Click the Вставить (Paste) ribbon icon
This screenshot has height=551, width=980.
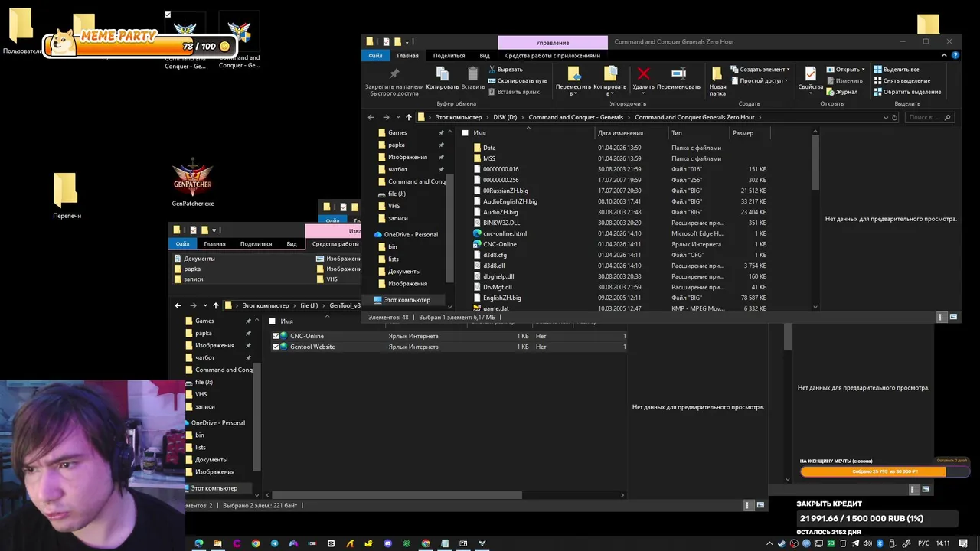coord(472,73)
